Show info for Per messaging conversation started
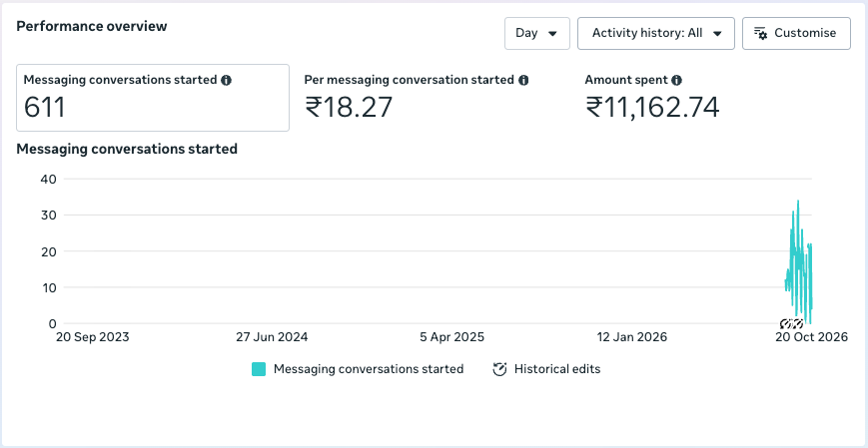The height and width of the screenshot is (448, 868). tap(523, 80)
